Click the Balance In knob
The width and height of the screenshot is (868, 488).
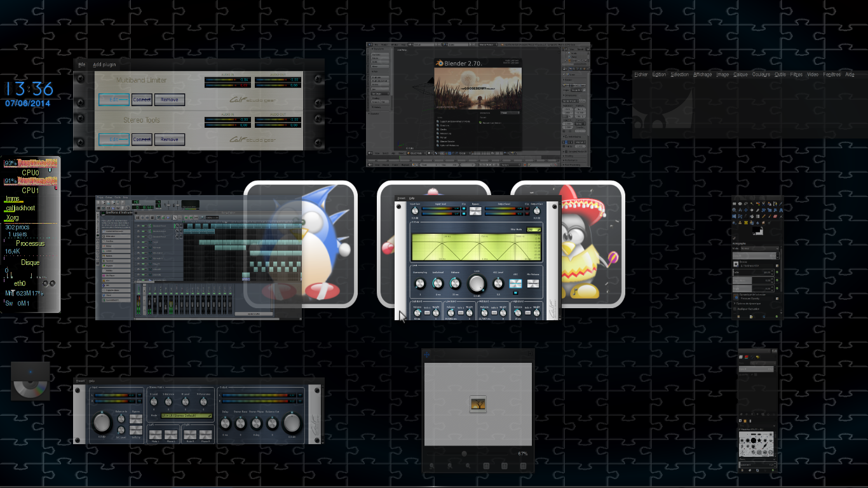[121, 420]
